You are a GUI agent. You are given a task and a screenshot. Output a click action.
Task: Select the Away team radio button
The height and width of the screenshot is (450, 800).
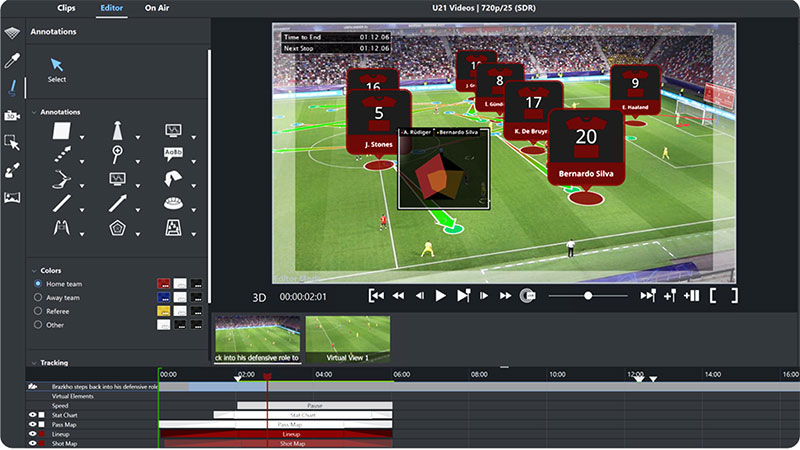click(x=38, y=297)
